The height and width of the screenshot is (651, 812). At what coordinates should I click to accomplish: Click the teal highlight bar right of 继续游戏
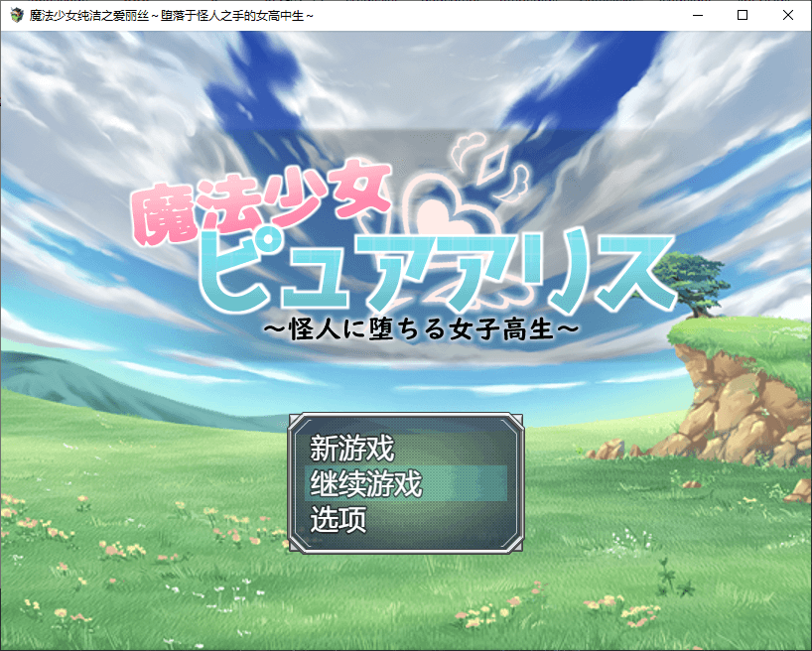(467, 483)
